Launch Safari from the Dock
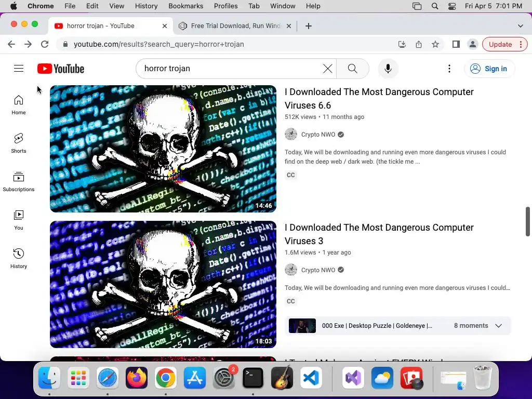This screenshot has width=532, height=399. click(x=108, y=378)
